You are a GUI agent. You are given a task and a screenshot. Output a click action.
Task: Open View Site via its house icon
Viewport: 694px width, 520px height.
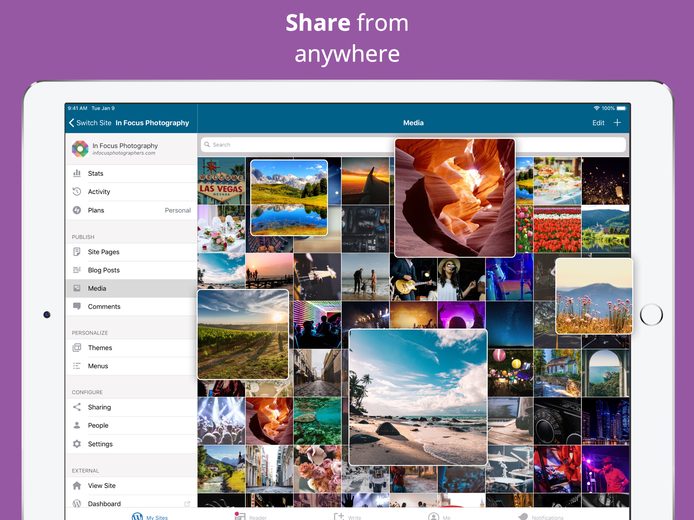click(x=77, y=485)
